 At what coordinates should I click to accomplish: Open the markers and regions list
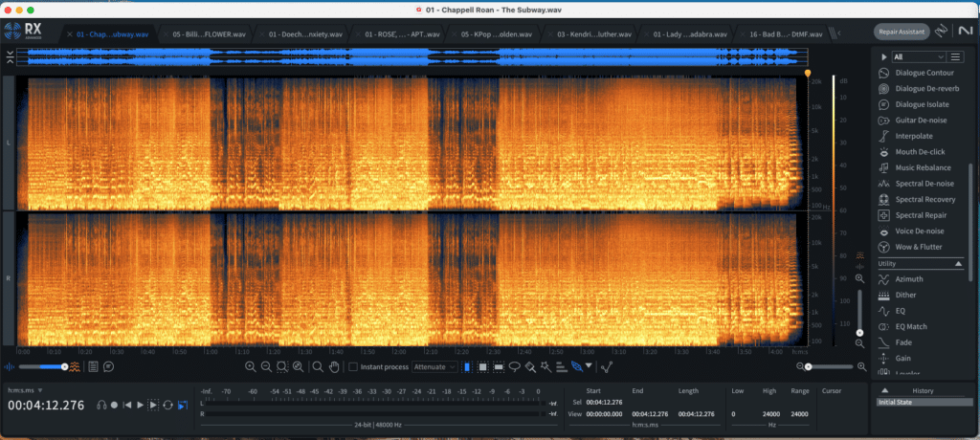tap(93, 367)
